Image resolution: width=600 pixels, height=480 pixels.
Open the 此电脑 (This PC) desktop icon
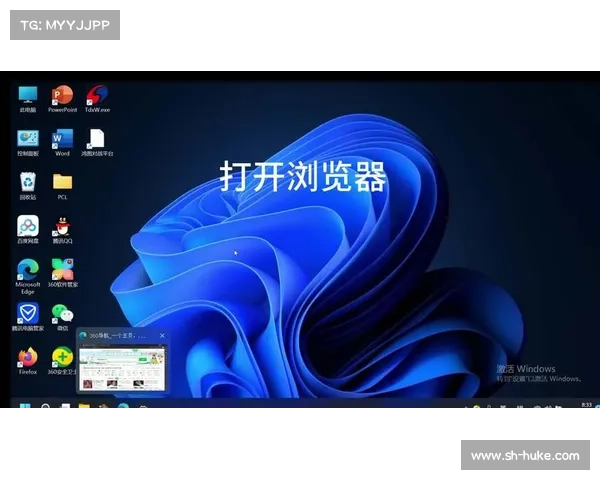(28, 99)
